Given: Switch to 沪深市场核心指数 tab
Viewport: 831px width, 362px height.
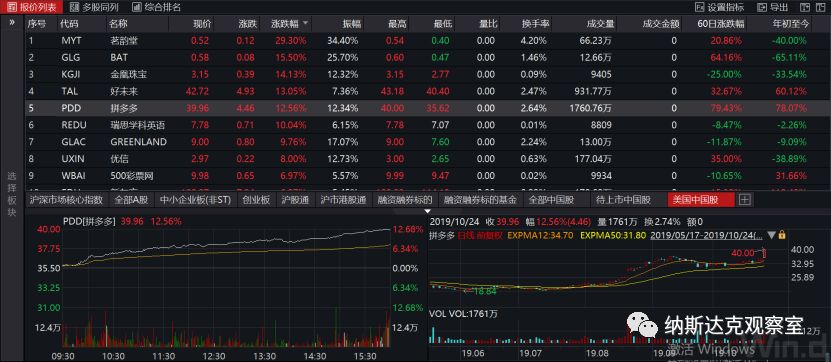Looking at the screenshot, I should pyautogui.click(x=67, y=200).
